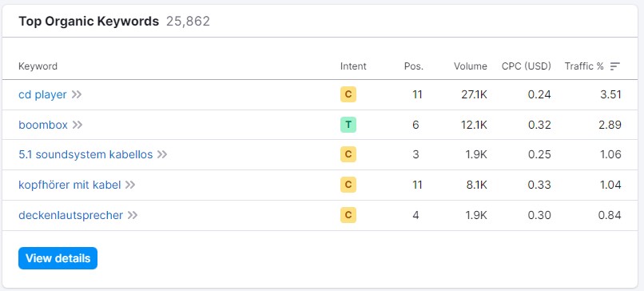Open the chevrons icon after 5.1 soundsystem kabellos
The width and height of the screenshot is (644, 291).
pos(162,154)
